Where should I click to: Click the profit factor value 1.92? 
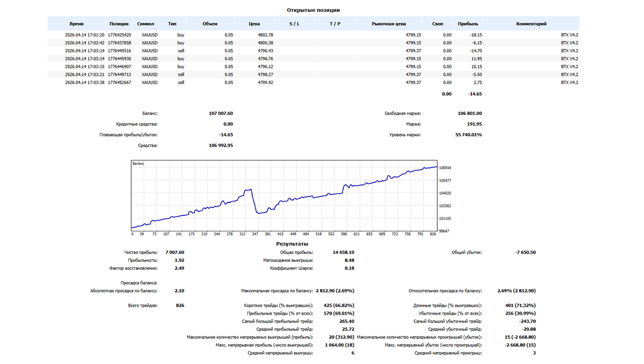tap(179, 260)
